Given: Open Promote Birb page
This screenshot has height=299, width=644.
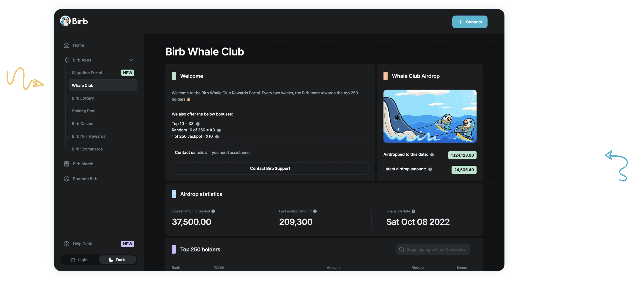Looking at the screenshot, I should click(99, 179).
